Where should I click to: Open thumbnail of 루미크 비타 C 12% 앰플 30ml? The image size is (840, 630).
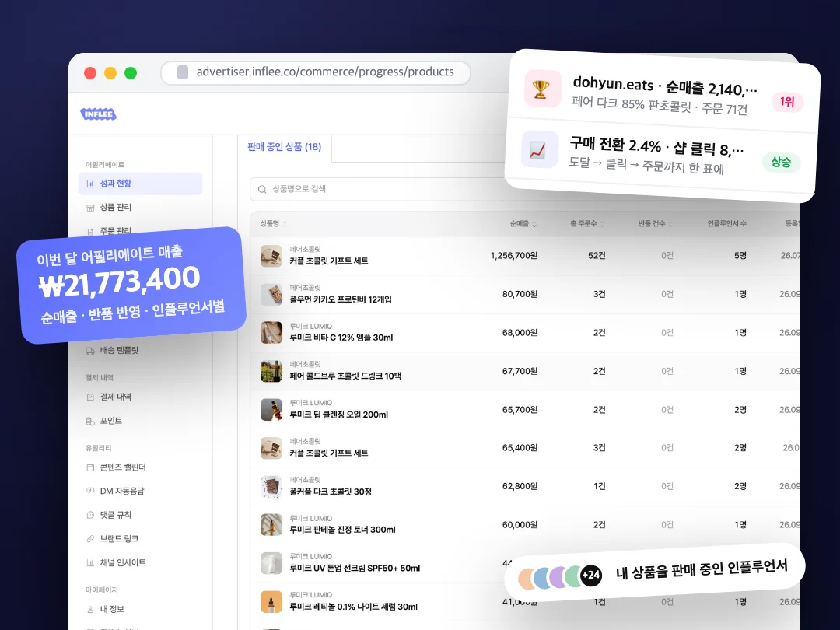pos(271,333)
